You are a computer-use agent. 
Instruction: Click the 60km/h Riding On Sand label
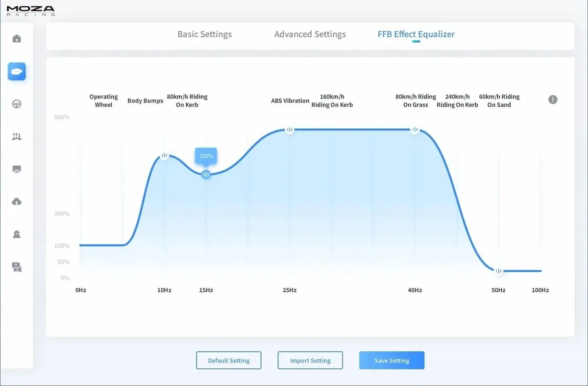[x=499, y=101]
